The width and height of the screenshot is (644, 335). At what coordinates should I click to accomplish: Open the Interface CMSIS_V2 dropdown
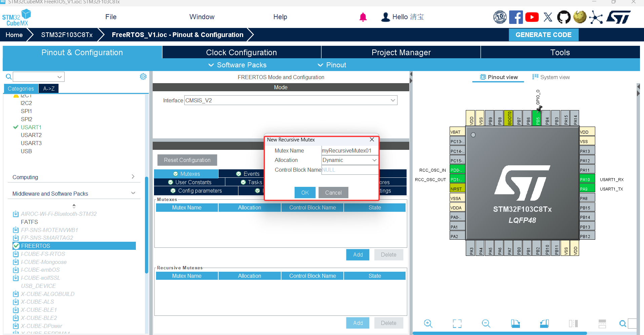tap(291, 100)
